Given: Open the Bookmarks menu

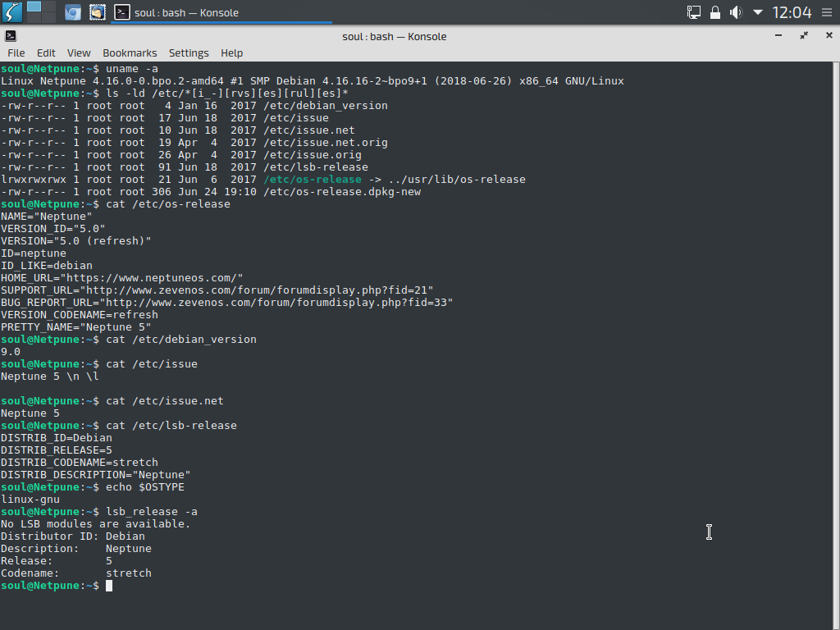Looking at the screenshot, I should click(130, 52).
